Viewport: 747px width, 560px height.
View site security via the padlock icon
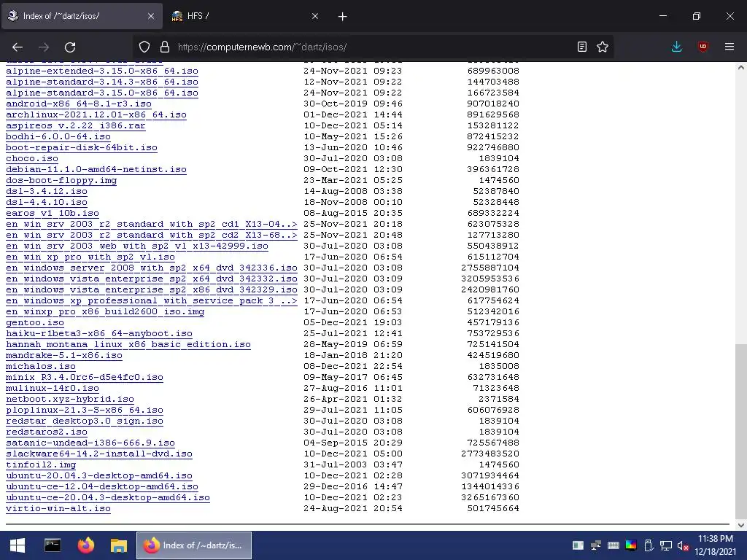pos(165,47)
